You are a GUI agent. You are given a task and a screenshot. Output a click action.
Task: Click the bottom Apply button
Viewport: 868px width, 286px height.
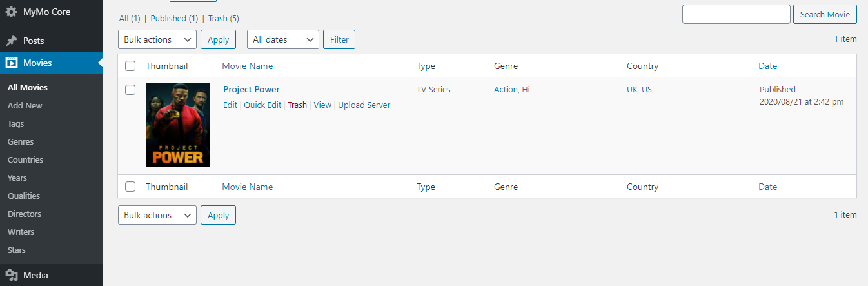click(x=218, y=215)
